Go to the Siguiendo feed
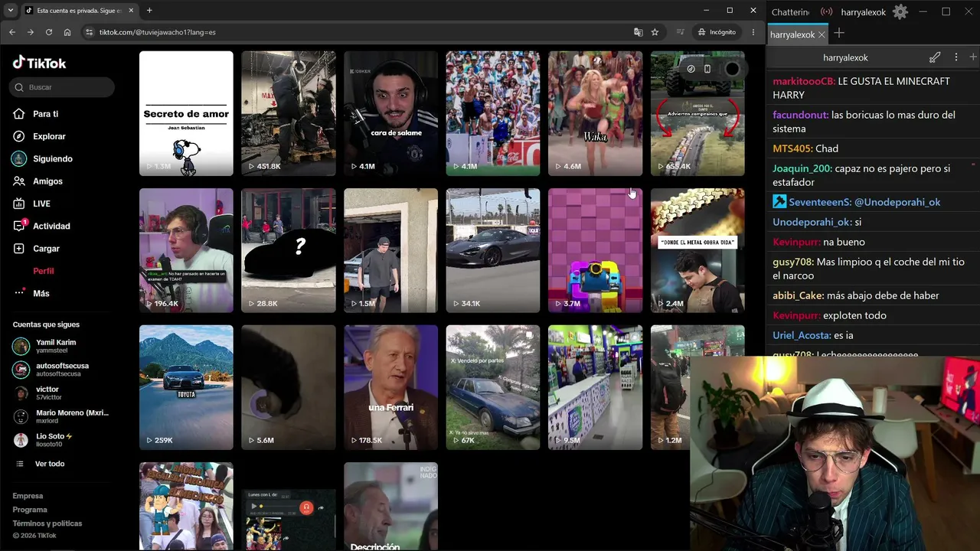The image size is (980, 551). (52, 158)
